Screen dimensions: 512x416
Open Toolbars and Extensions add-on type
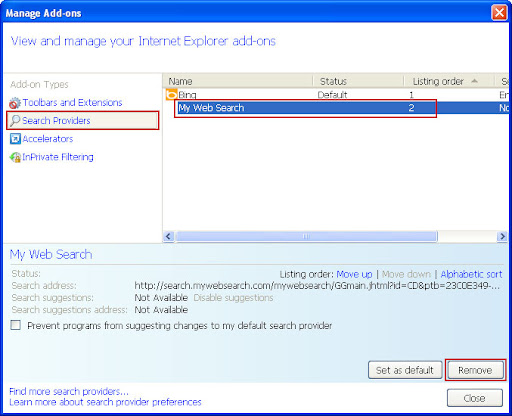tap(72, 102)
